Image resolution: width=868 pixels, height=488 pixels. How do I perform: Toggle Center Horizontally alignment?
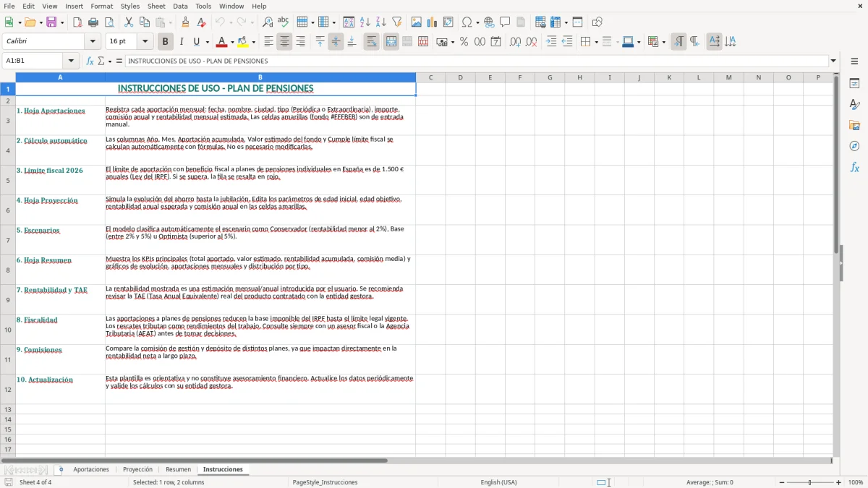tap(284, 42)
